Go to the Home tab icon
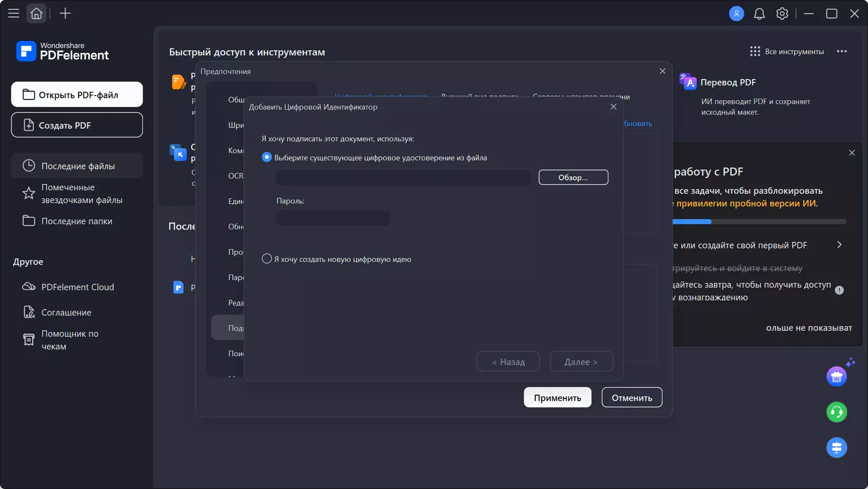Image resolution: width=868 pixels, height=489 pixels. (x=36, y=13)
